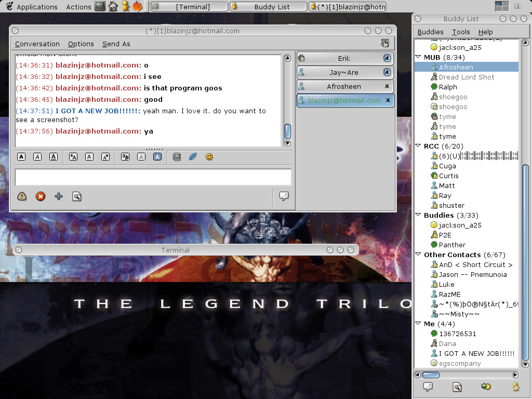This screenshot has width=532, height=399.
Task: Collapse the Other Contacts group
Action: (418, 255)
